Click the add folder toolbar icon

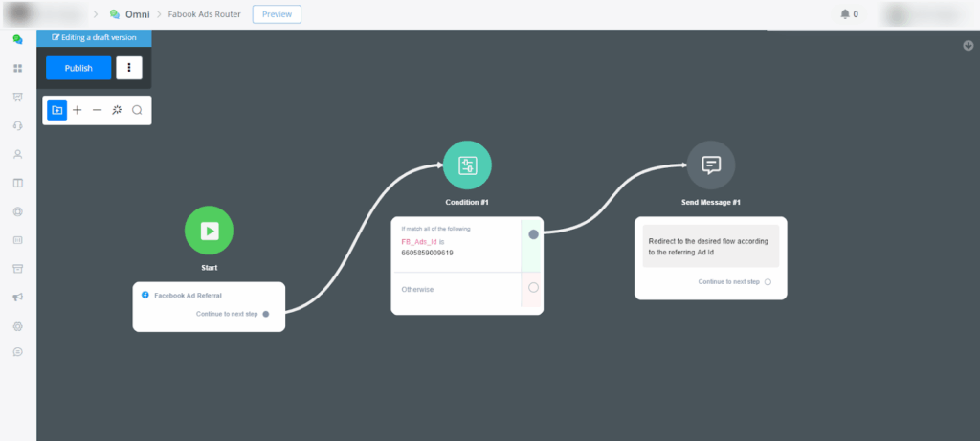[57, 110]
